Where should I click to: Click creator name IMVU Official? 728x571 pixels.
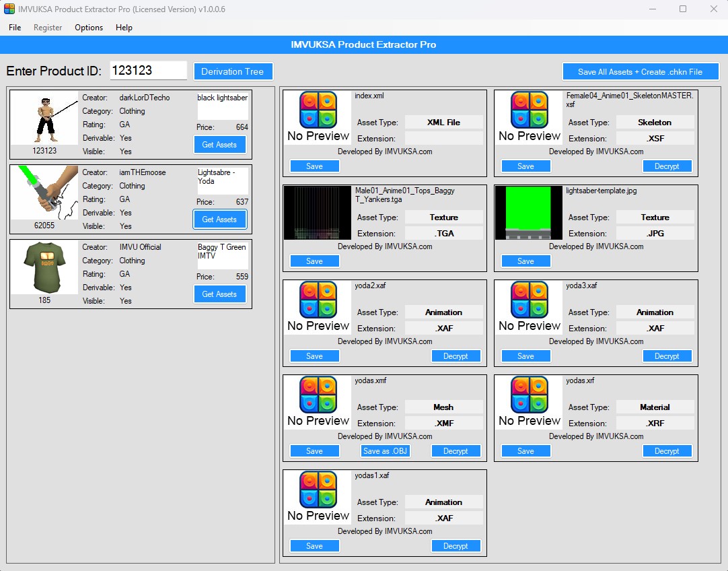[140, 247]
